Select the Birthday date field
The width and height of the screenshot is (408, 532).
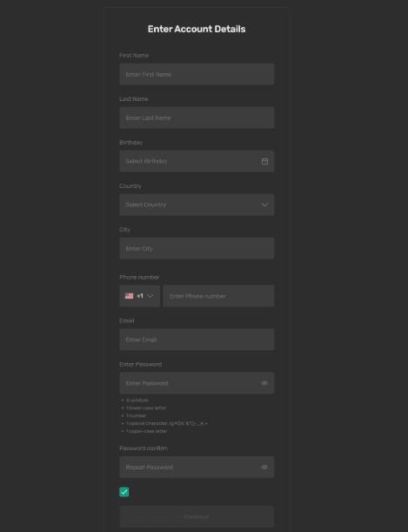click(x=197, y=161)
